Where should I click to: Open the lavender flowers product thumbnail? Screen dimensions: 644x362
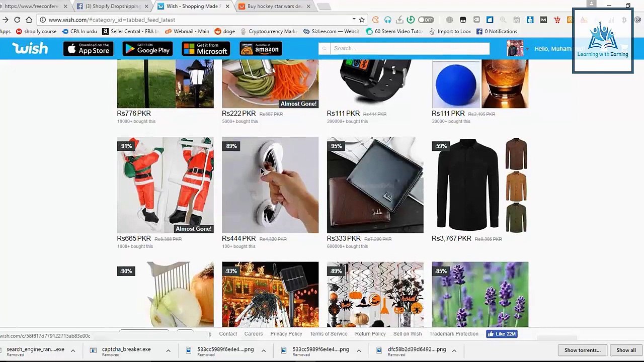pos(480,294)
